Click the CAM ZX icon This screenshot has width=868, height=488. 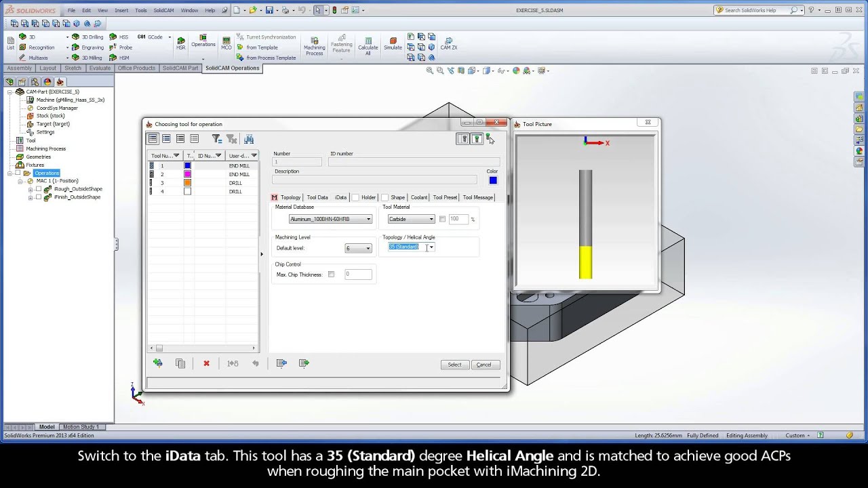pos(449,43)
